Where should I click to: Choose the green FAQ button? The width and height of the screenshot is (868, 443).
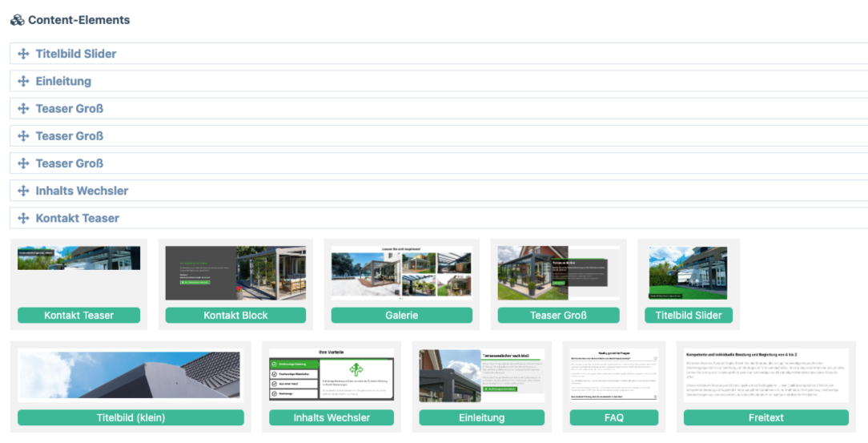coord(613,417)
